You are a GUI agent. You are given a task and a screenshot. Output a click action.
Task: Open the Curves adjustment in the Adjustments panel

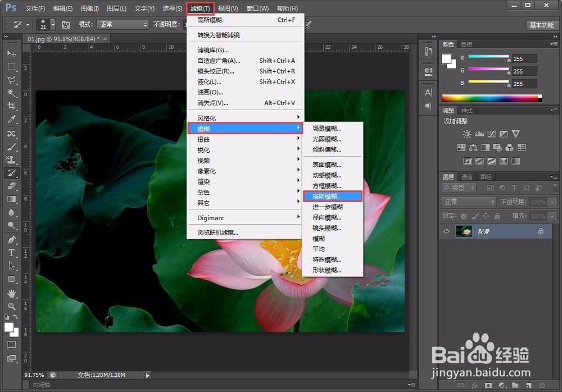point(491,134)
